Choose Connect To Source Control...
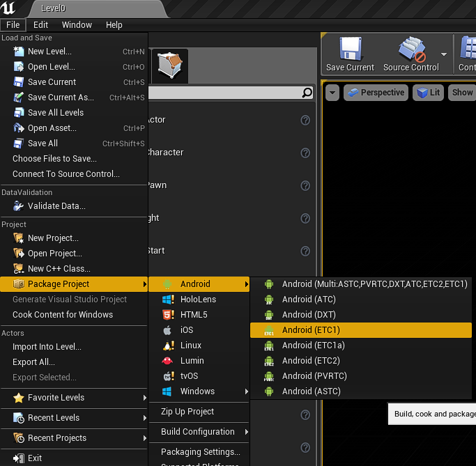Viewport: 476px width, 466px height. [x=74, y=174]
